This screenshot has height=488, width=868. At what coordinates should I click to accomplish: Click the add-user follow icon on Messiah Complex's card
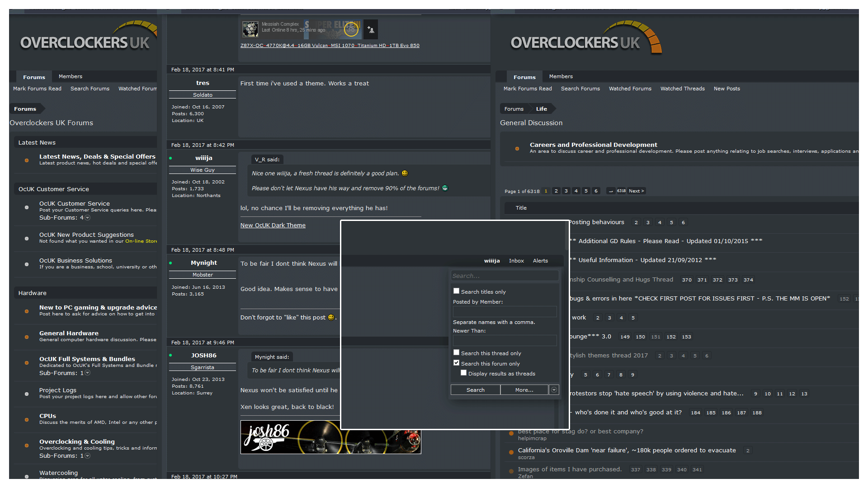tap(371, 29)
